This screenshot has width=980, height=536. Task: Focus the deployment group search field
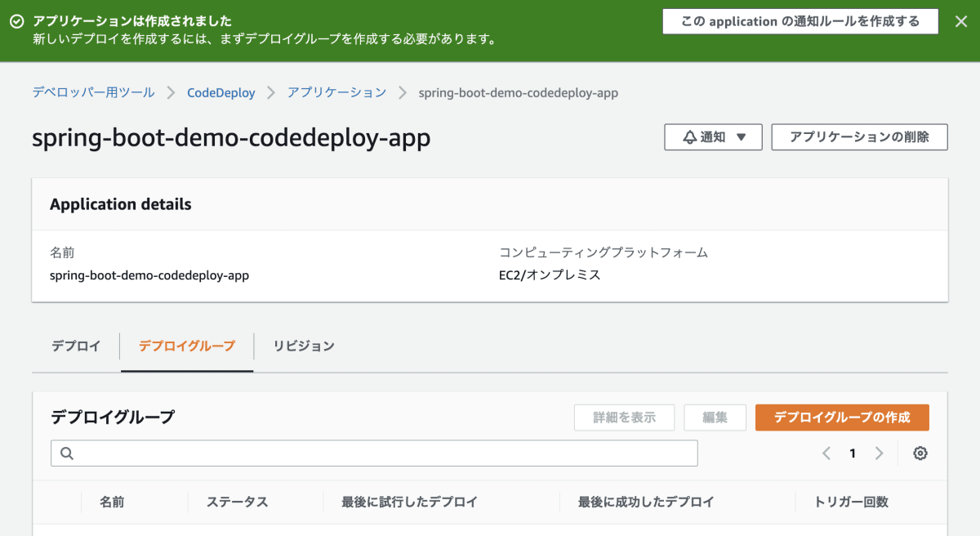pyautogui.click(x=374, y=453)
